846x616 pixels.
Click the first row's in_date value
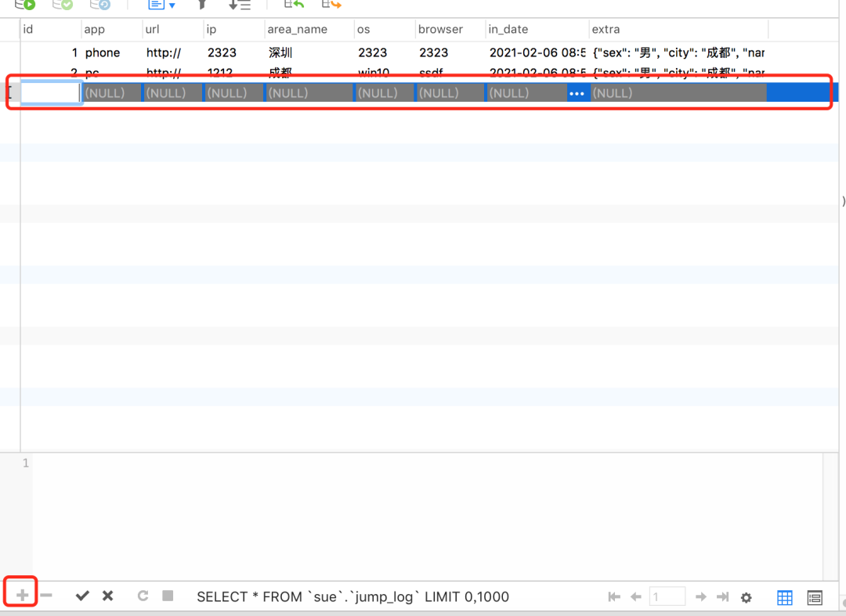tap(537, 52)
